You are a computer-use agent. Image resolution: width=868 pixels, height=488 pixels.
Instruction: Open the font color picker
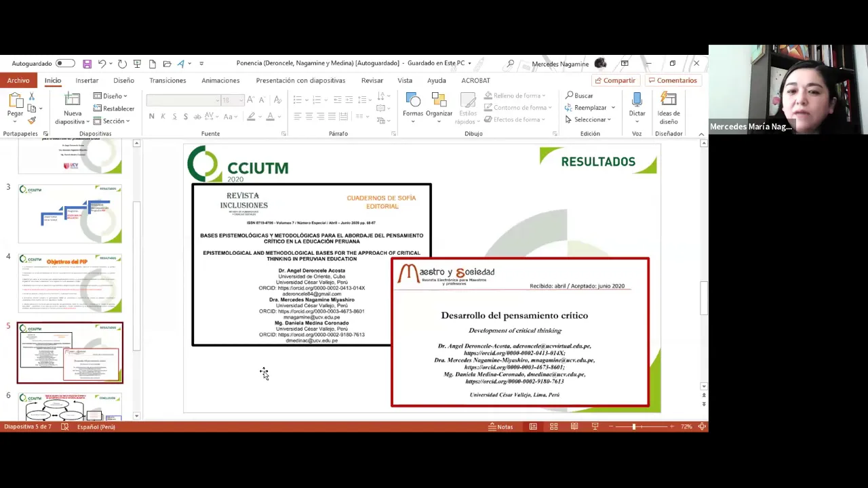273,117
